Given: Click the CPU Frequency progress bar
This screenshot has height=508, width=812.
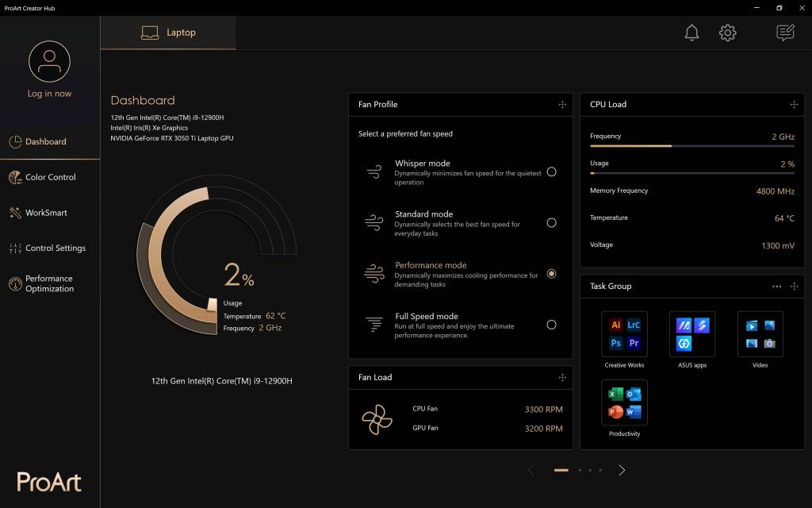Looking at the screenshot, I should (x=691, y=146).
